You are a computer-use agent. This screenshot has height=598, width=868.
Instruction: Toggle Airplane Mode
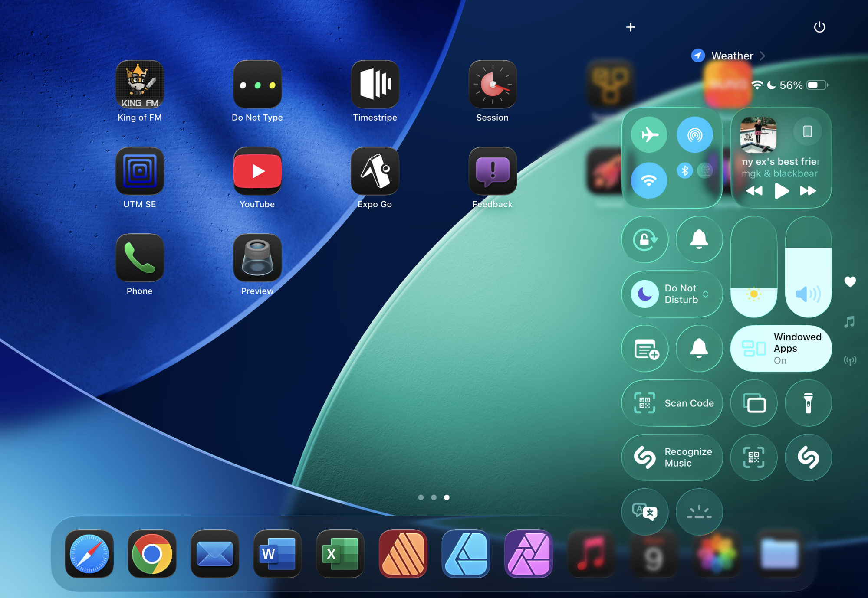(x=649, y=134)
